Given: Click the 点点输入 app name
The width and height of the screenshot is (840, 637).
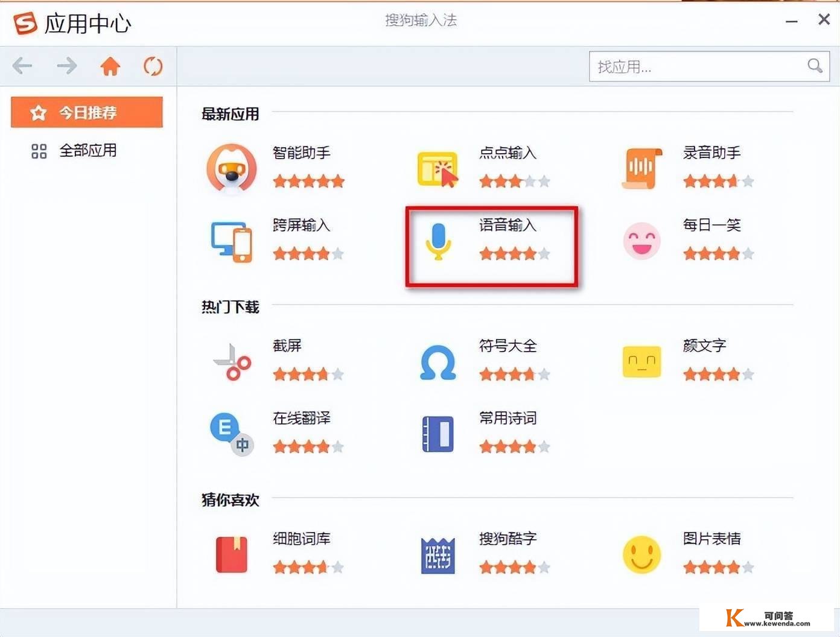Looking at the screenshot, I should pyautogui.click(x=508, y=153).
